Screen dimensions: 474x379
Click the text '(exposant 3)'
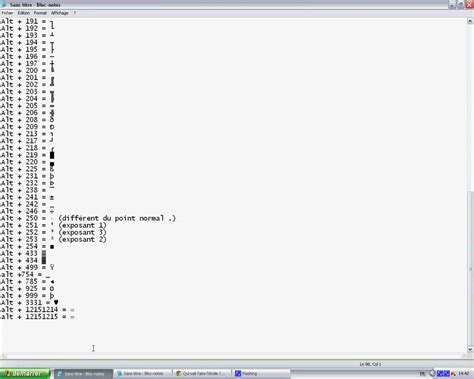(x=82, y=232)
